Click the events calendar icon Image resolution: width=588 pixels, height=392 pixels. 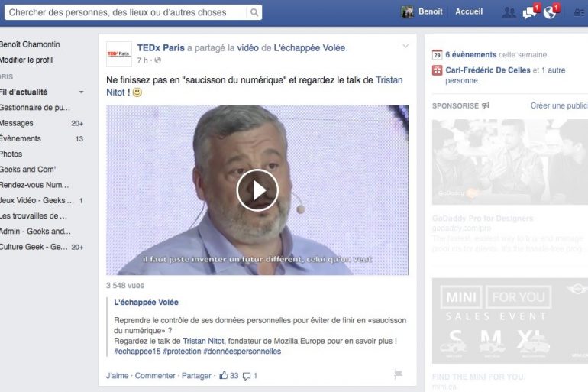coord(437,54)
